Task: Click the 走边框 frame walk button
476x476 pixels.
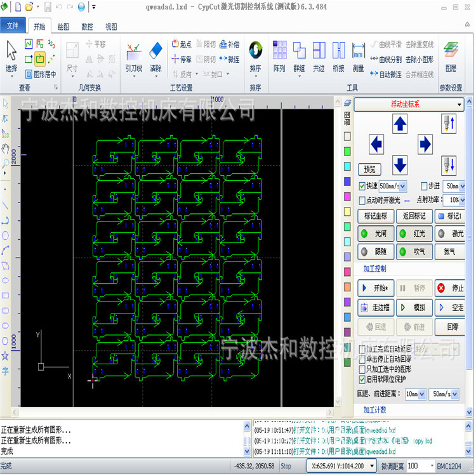Action: tap(376, 308)
